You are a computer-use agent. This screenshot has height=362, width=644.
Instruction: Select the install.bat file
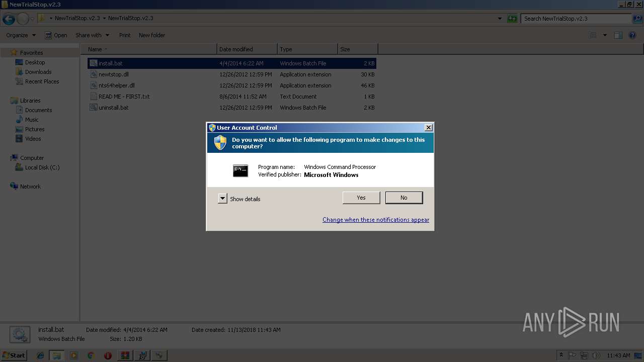[x=231, y=63]
